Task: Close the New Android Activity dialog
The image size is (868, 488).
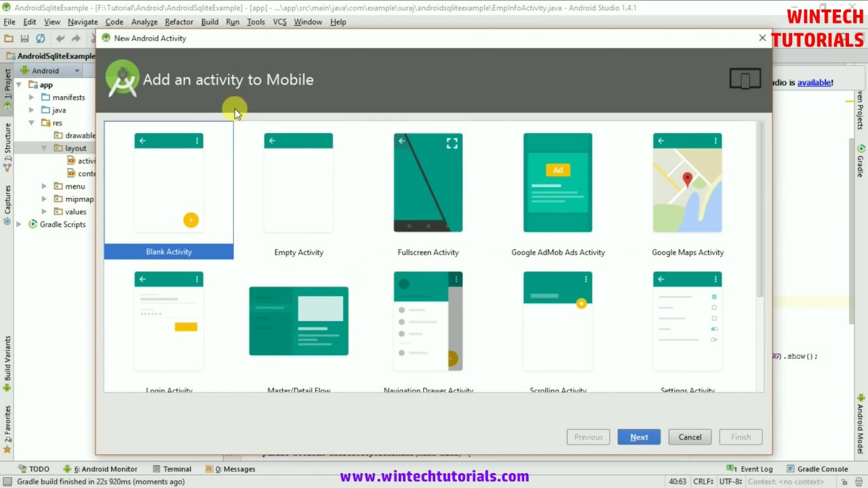Action: coord(762,38)
